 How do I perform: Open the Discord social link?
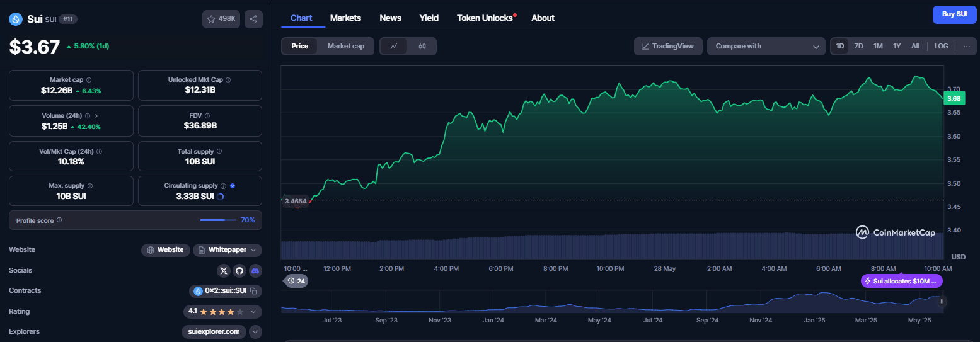255,271
